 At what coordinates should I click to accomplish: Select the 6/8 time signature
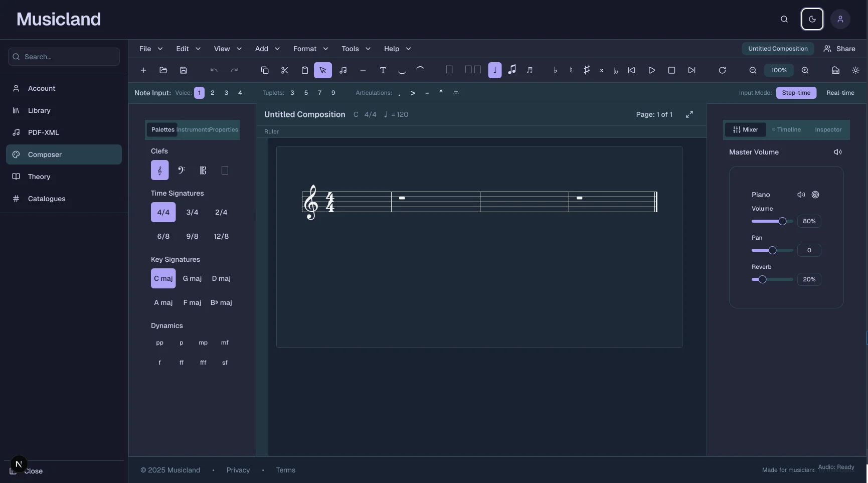tap(163, 236)
